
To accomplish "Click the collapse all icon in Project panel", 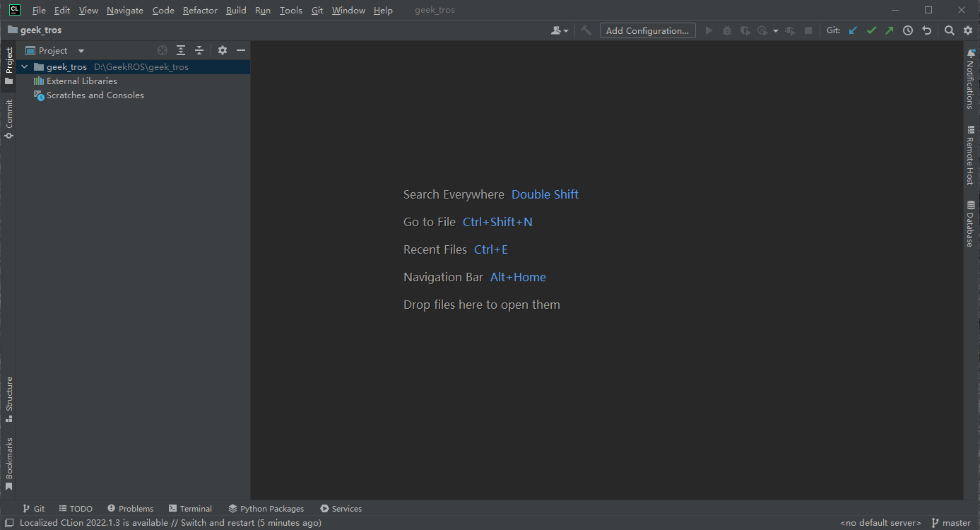I will pyautogui.click(x=199, y=50).
